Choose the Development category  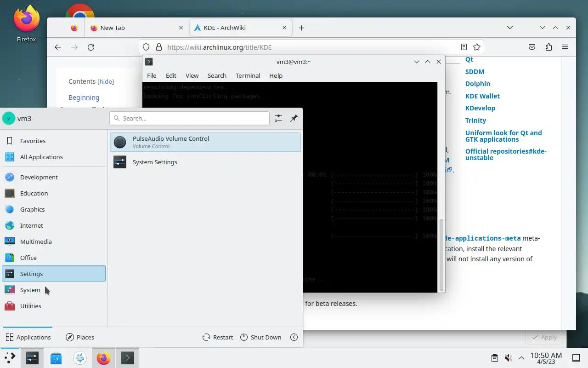point(54,177)
